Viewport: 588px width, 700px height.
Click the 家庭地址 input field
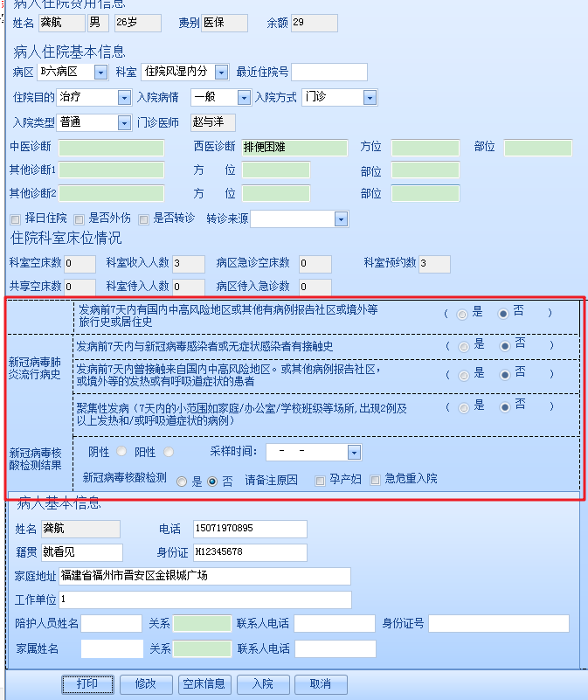click(x=205, y=576)
